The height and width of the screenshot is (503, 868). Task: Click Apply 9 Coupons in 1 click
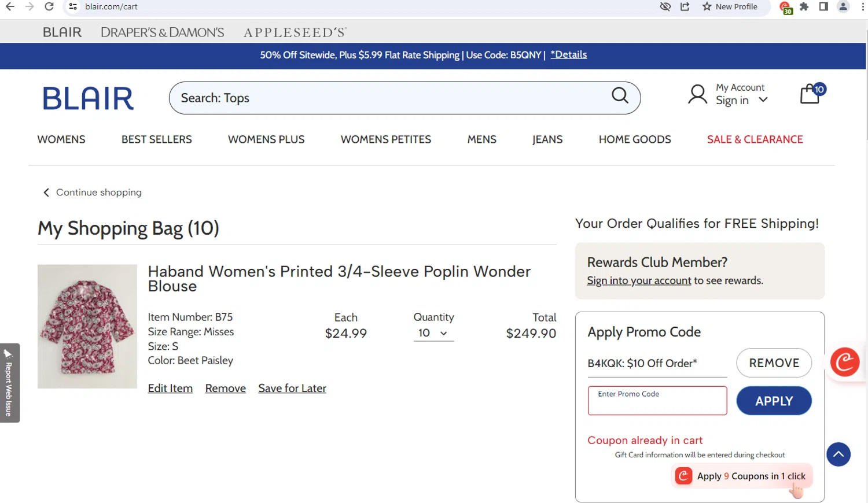(x=742, y=476)
